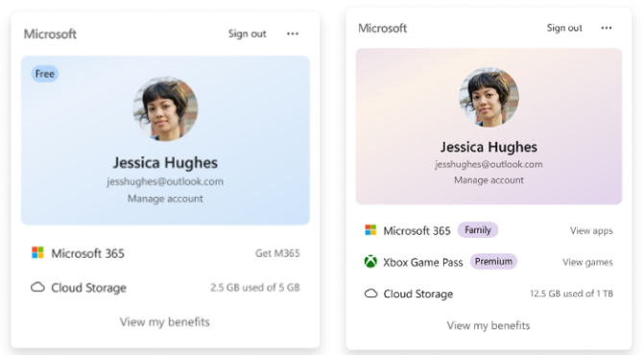Click Microsoft 365 logo icon beside the Family badge
Viewport: 644px width, 355px height.
[x=370, y=230]
